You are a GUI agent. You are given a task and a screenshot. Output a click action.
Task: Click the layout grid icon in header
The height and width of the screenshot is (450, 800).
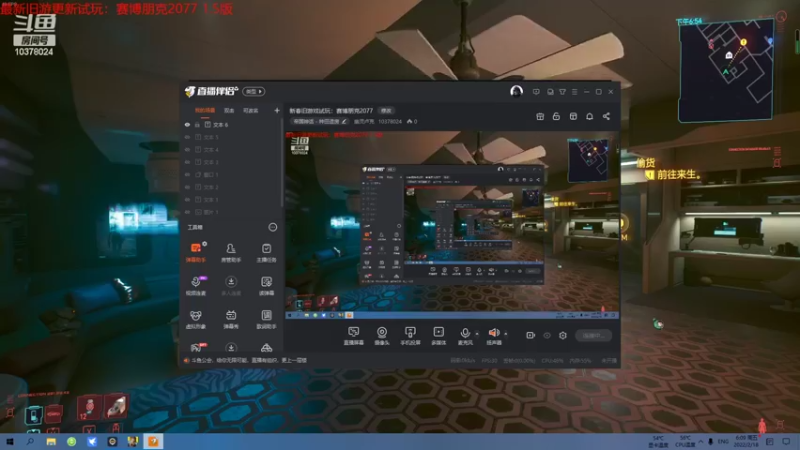pos(573,116)
